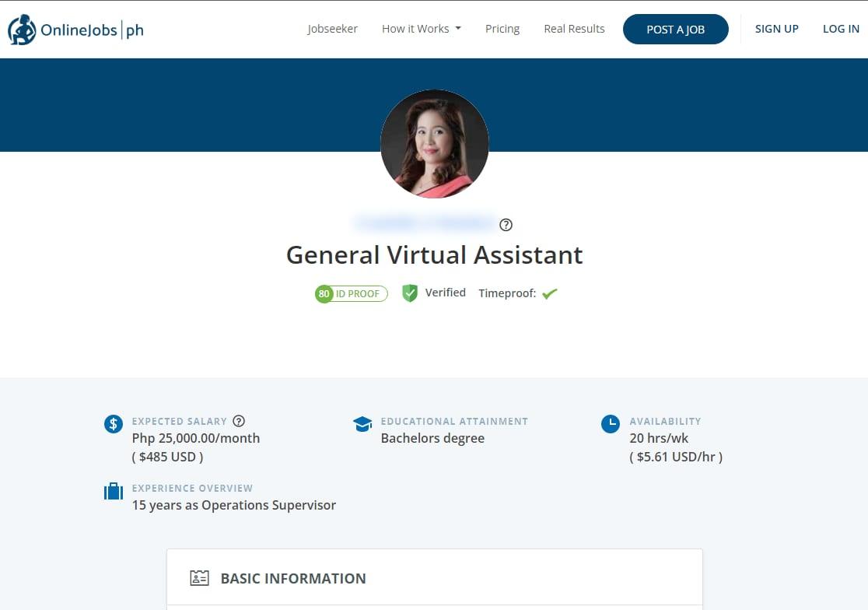This screenshot has height=610, width=868.
Task: Go to the Pricing page
Action: pos(502,29)
